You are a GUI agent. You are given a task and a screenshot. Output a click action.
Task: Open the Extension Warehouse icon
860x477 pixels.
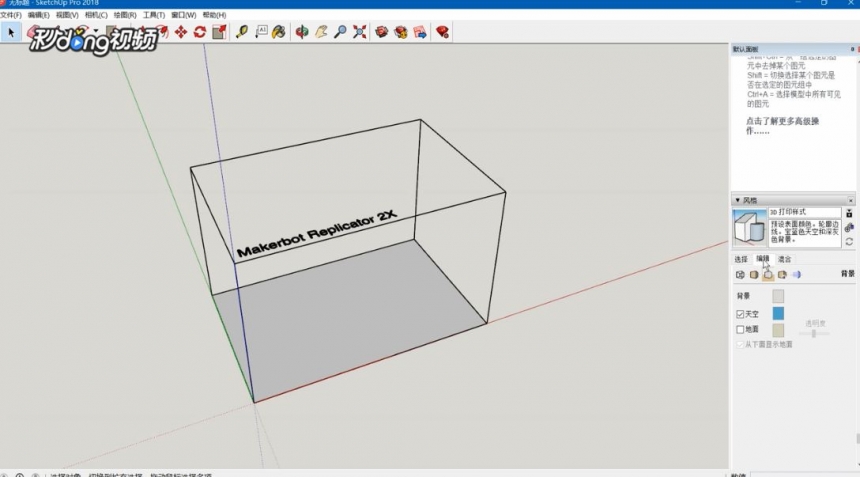pyautogui.click(x=401, y=32)
